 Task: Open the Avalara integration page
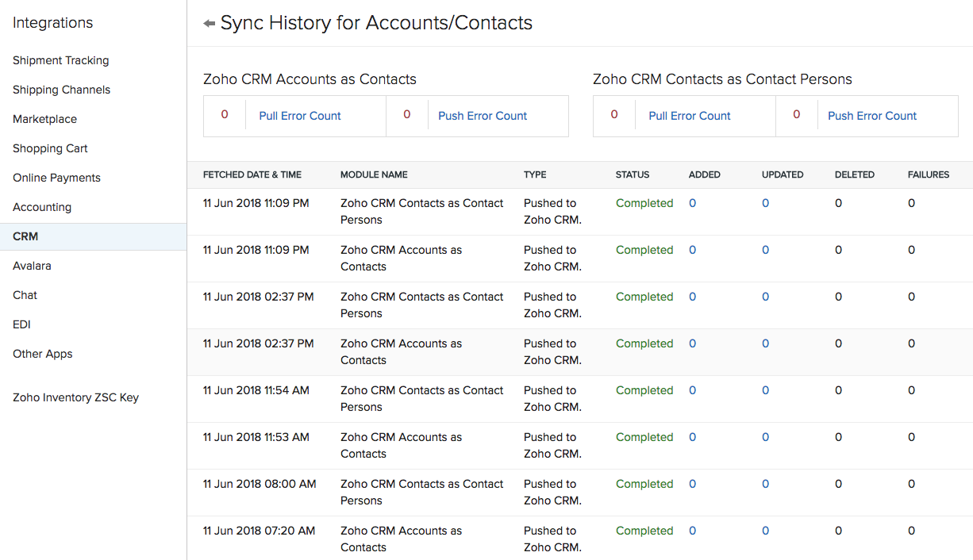(x=32, y=266)
